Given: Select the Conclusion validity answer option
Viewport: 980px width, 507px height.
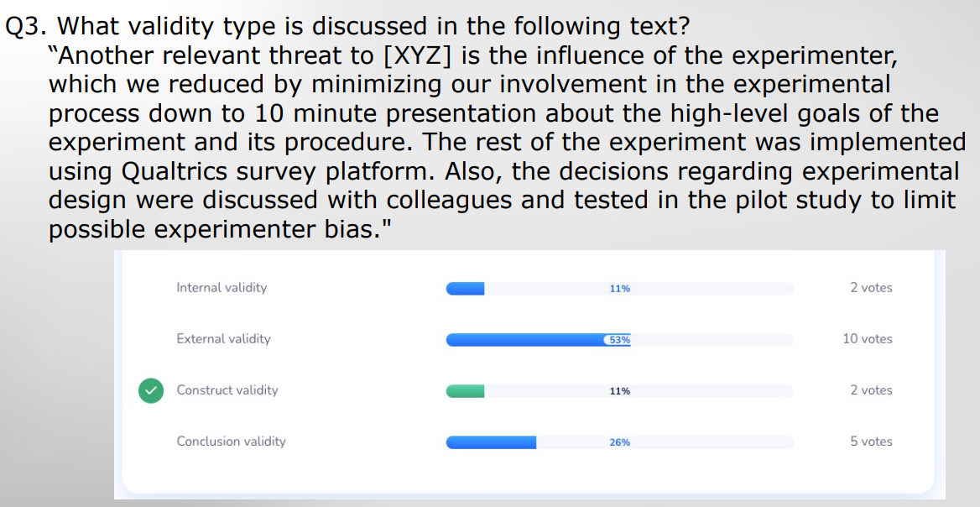Looking at the screenshot, I should pyautogui.click(x=231, y=442).
